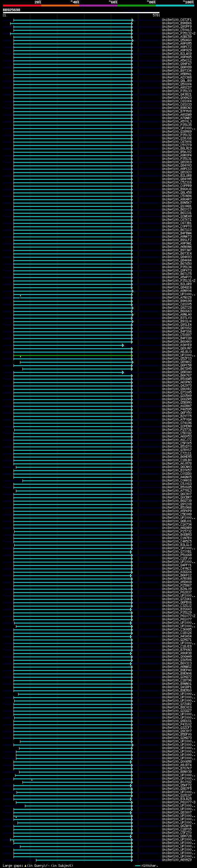The width and height of the screenshot is (197, 868).
Task: Select hit label UniRef100_B4FCQ9
Action: coord(177,338)
